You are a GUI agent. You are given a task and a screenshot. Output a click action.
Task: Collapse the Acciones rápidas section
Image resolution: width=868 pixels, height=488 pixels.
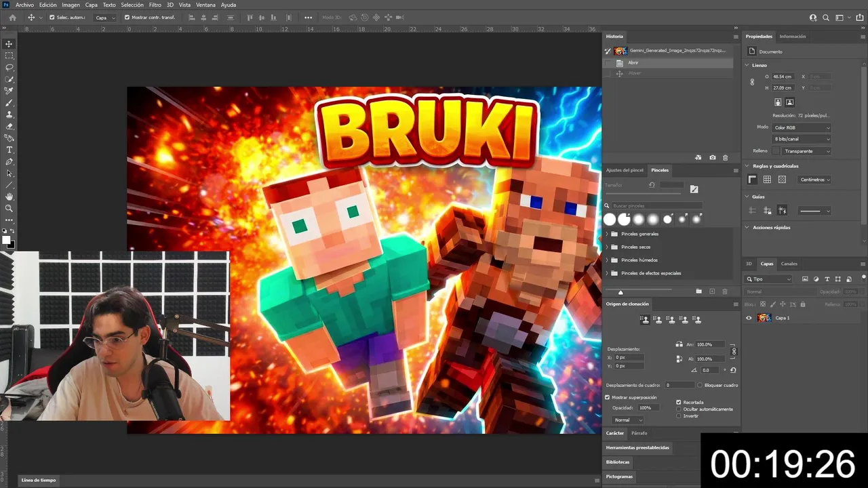[x=748, y=228]
